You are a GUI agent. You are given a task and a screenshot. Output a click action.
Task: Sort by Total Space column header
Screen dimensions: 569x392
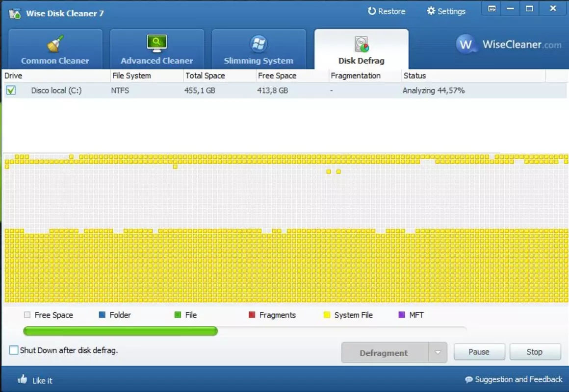(220, 75)
